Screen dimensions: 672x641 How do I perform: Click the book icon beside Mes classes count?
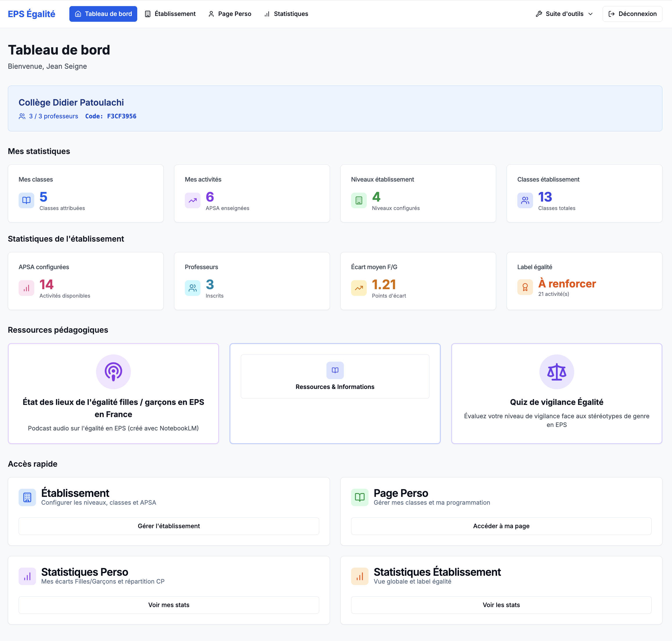(x=26, y=200)
